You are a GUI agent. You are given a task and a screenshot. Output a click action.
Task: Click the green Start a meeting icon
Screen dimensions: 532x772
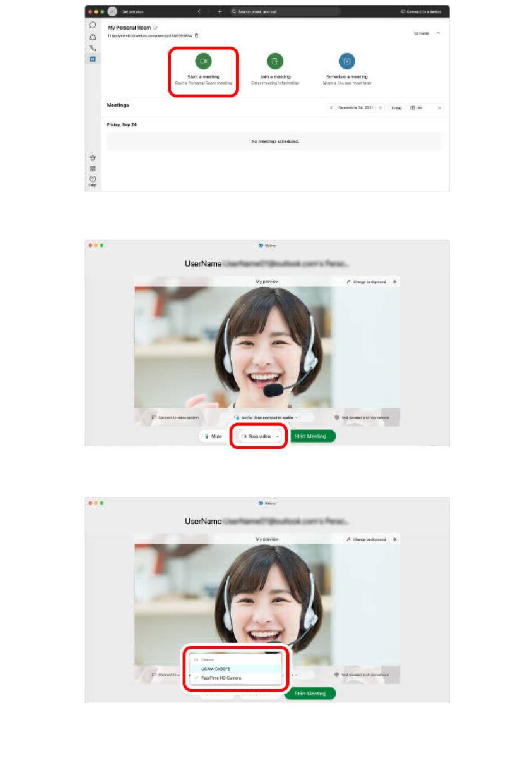coord(203,61)
